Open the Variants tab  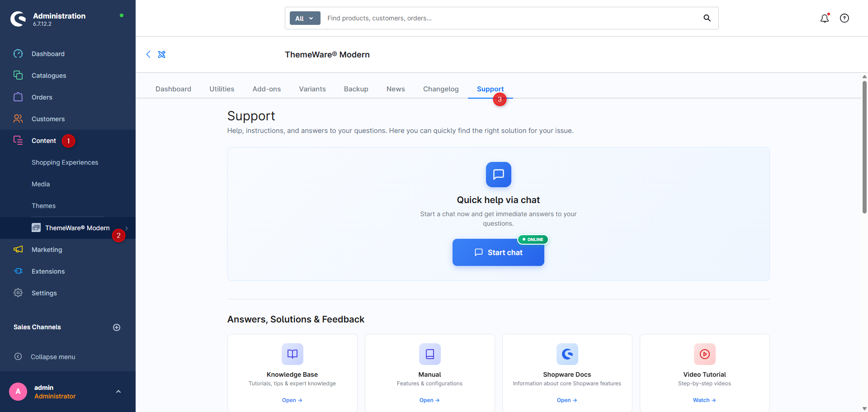312,89
